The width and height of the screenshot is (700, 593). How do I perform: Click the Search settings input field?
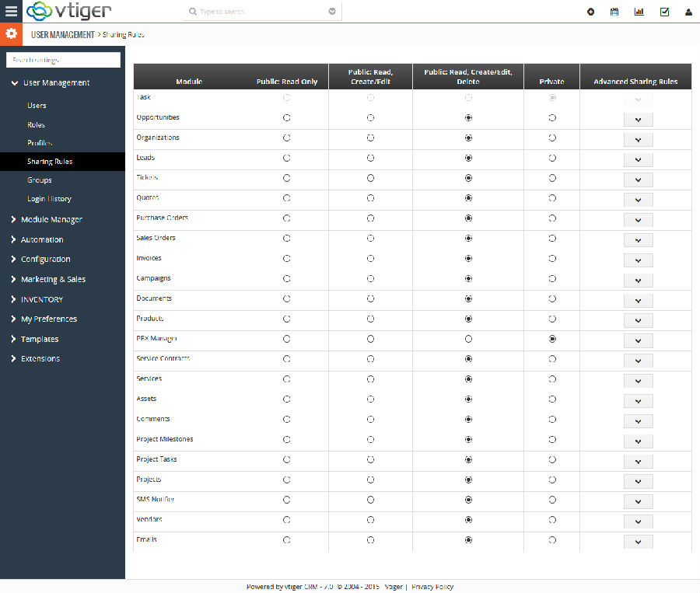pos(64,60)
